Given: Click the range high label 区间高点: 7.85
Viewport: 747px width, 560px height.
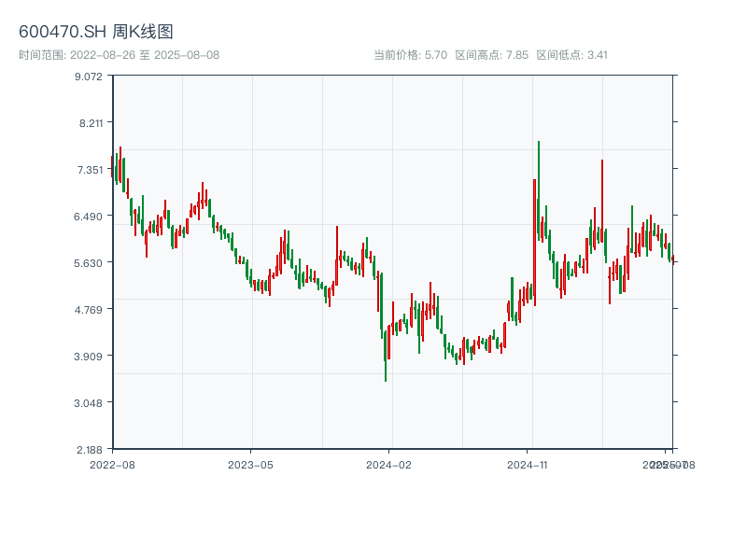Looking at the screenshot, I should click(x=492, y=55).
